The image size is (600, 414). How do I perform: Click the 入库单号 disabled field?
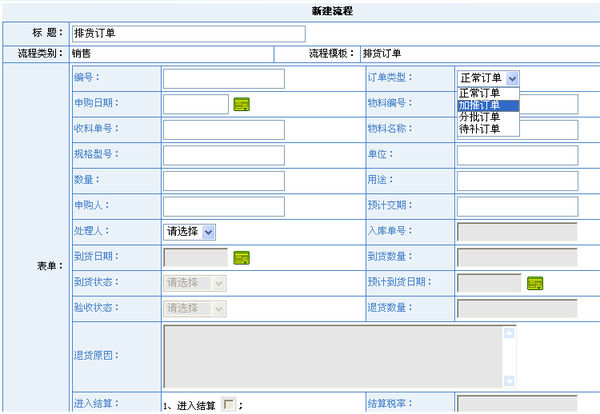(517, 232)
